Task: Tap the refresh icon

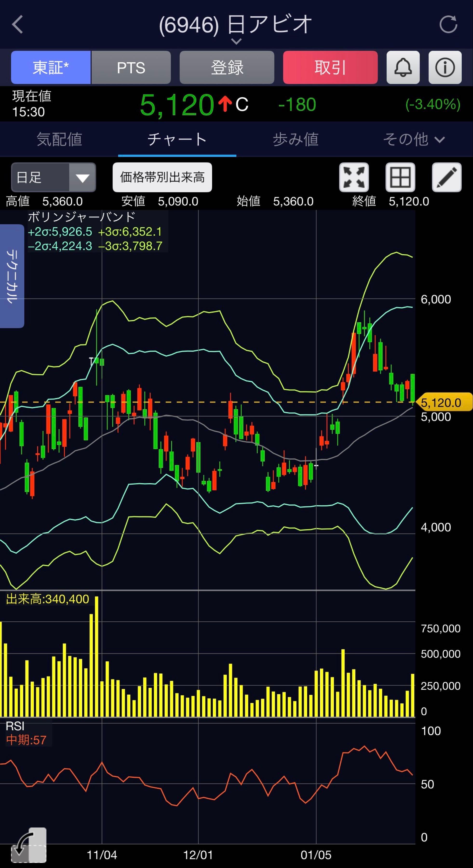Action: point(448,24)
